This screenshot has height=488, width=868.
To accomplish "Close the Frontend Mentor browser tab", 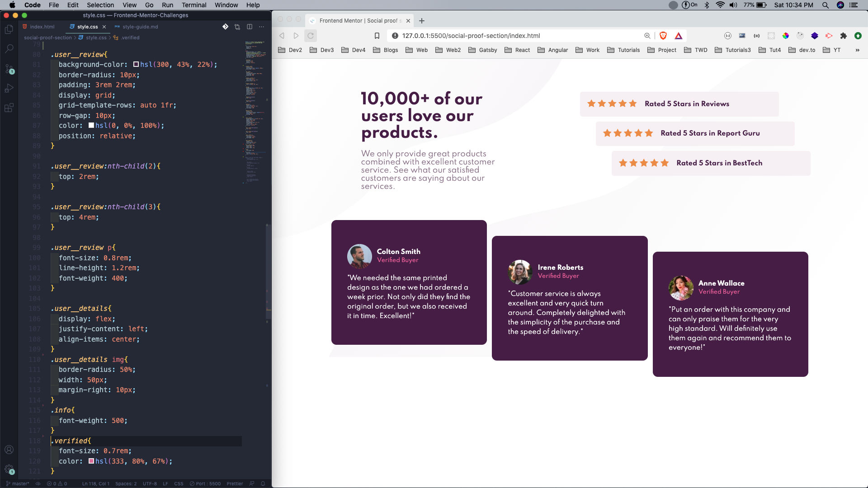I will click(408, 21).
